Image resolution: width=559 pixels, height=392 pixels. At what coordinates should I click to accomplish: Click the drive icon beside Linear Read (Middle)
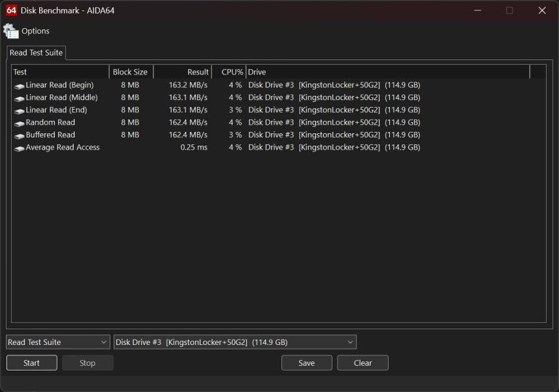pyautogui.click(x=19, y=98)
